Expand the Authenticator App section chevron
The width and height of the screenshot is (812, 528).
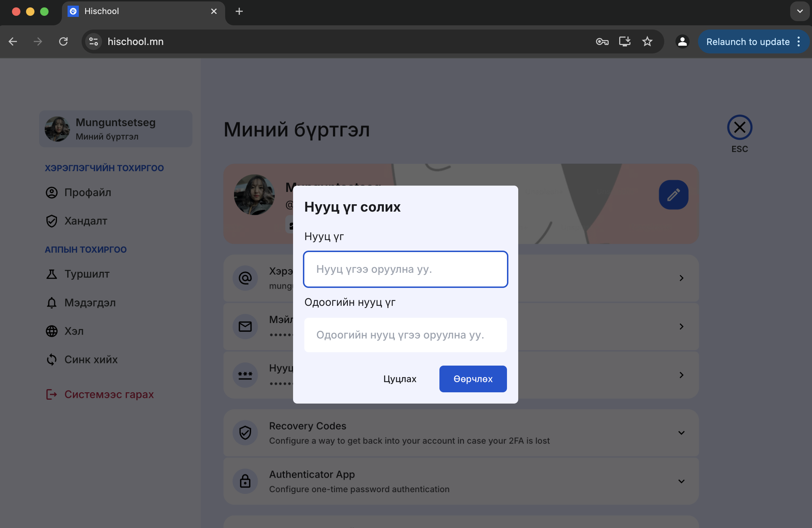[681, 481]
